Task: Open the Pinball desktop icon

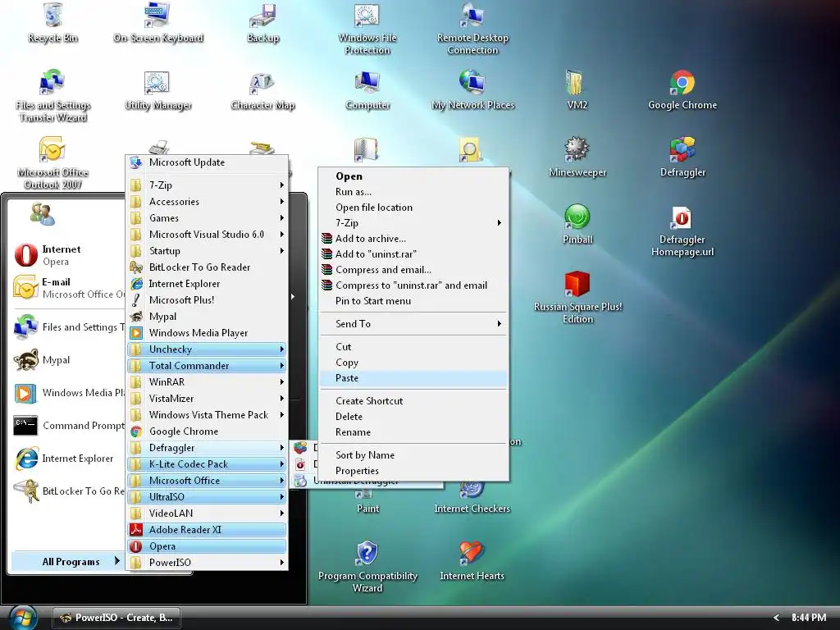Action: (577, 224)
